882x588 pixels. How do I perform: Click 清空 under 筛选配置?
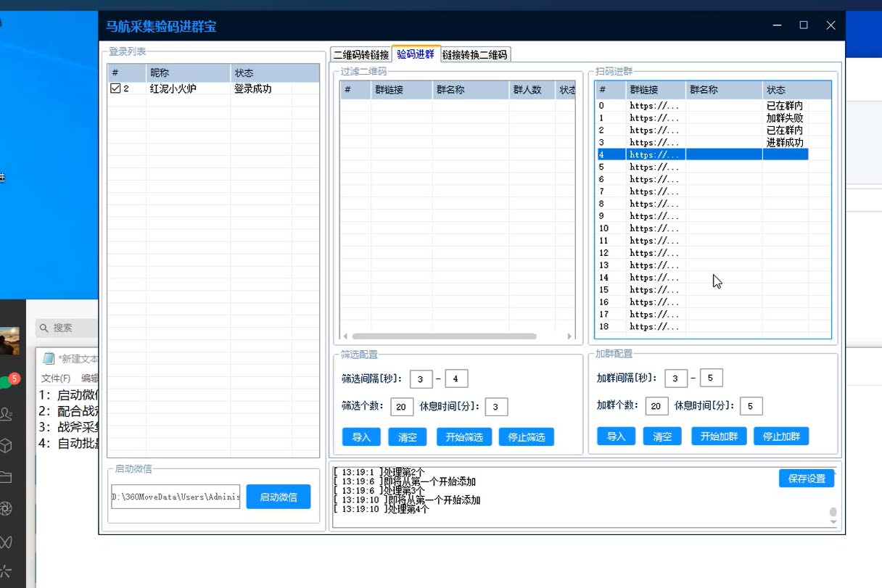click(x=407, y=436)
